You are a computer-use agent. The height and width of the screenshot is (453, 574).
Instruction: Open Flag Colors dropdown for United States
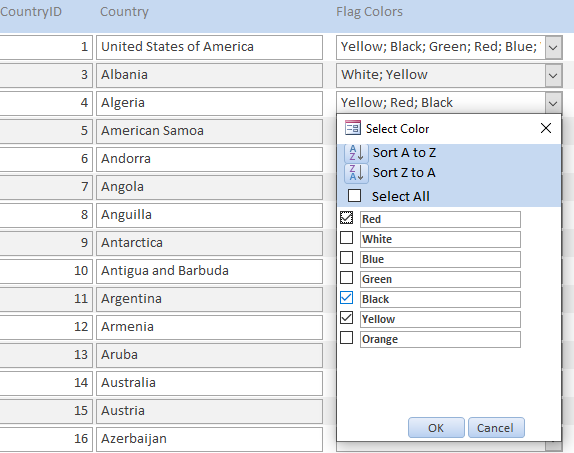pos(553,47)
